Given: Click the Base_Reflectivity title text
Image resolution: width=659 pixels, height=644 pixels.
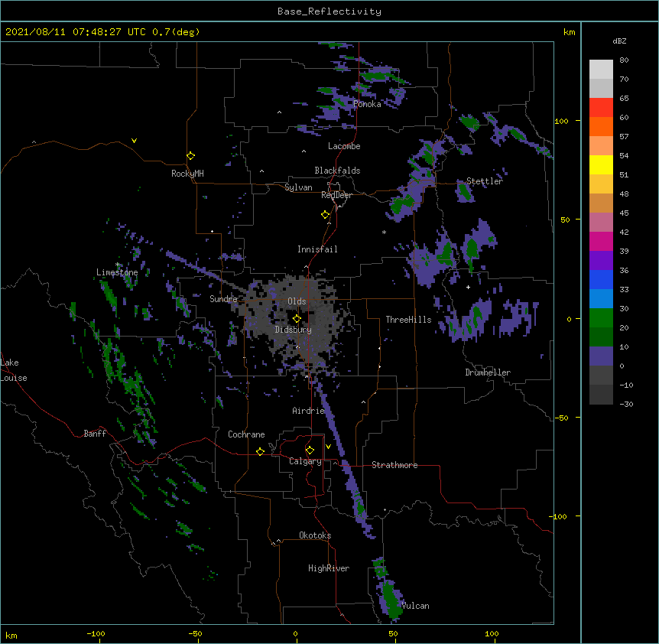Looking at the screenshot, I should (x=329, y=11).
